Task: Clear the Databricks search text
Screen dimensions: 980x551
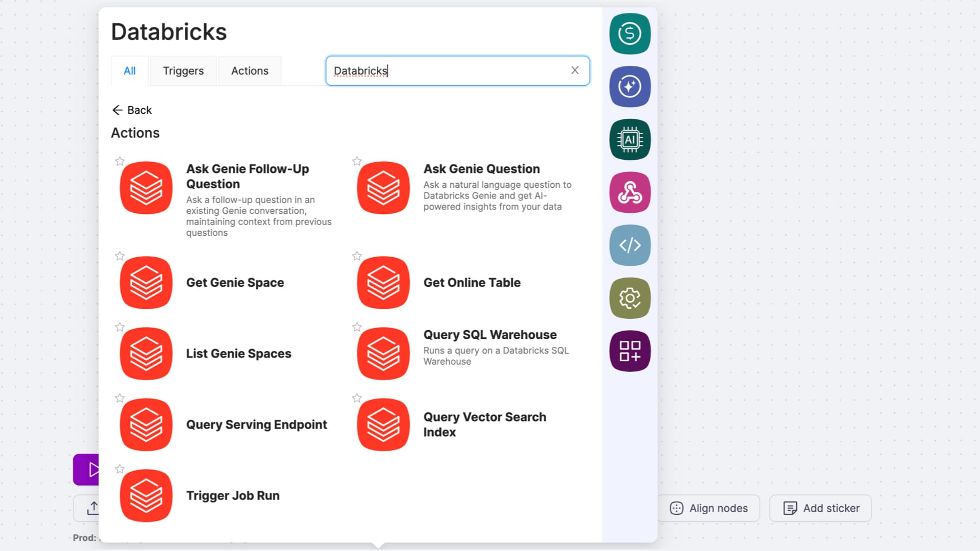Action: pos(575,70)
